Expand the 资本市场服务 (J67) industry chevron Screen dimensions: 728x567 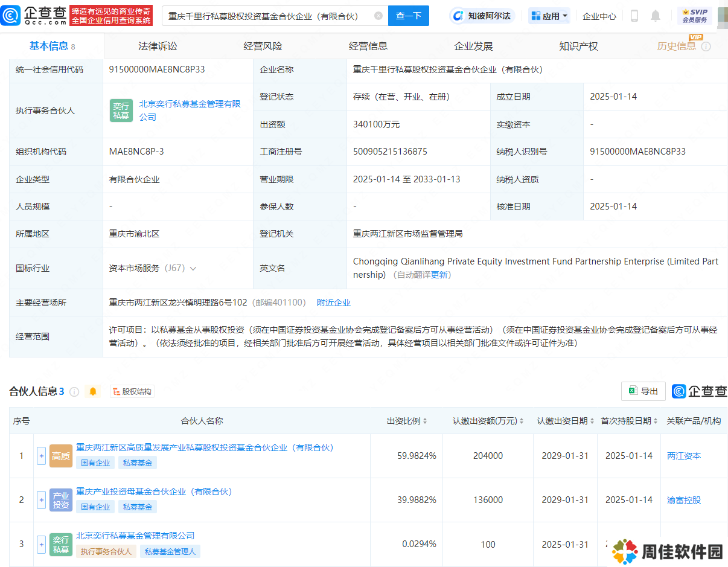(193, 268)
